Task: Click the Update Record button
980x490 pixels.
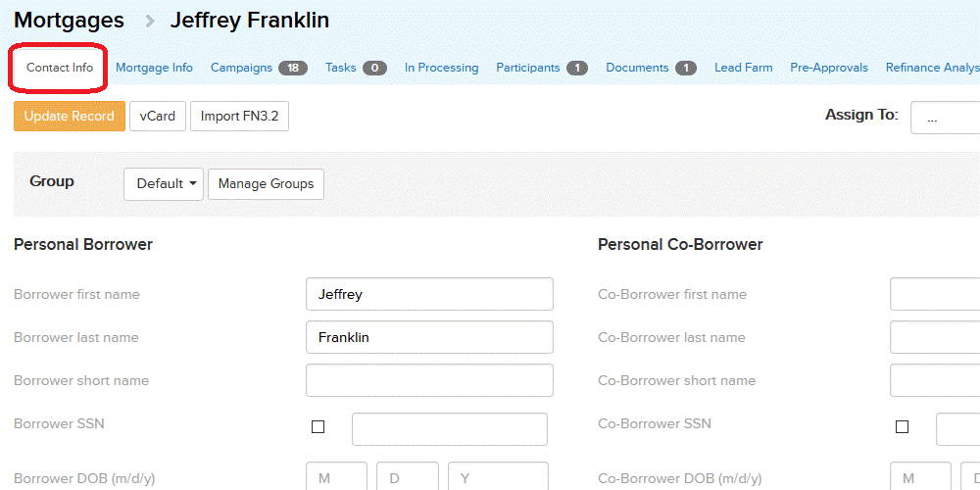Action: click(x=70, y=117)
